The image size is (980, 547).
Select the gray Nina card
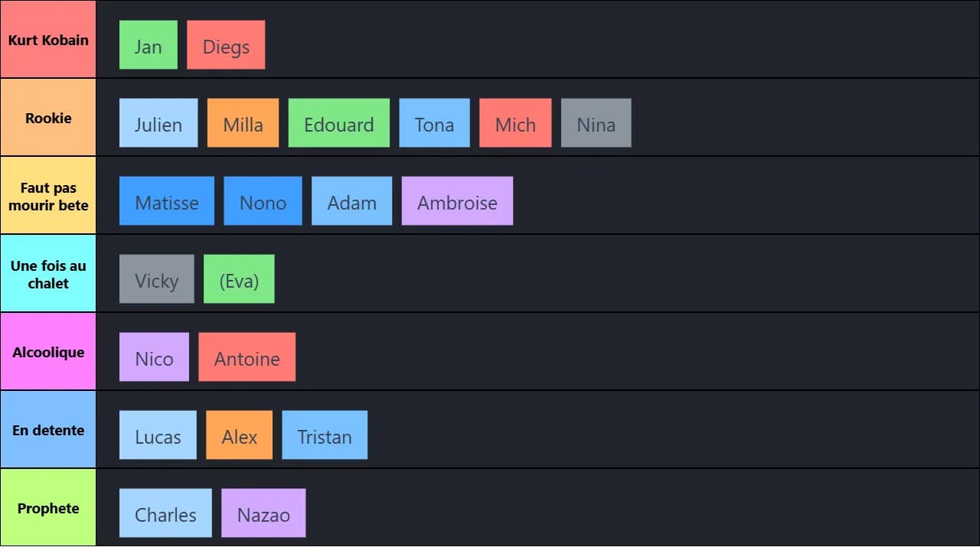(596, 123)
